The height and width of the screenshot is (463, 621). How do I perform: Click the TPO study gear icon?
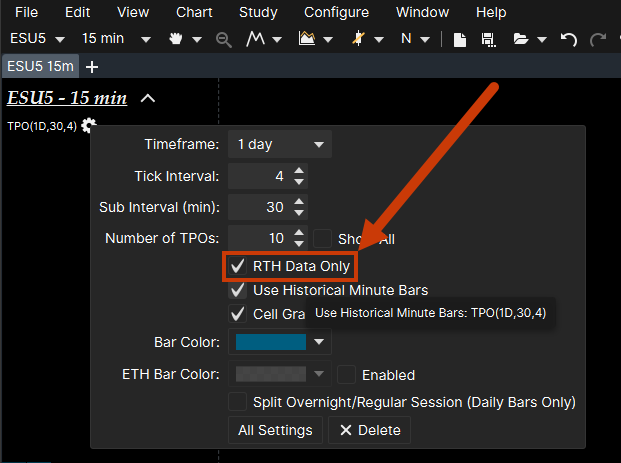click(x=89, y=126)
